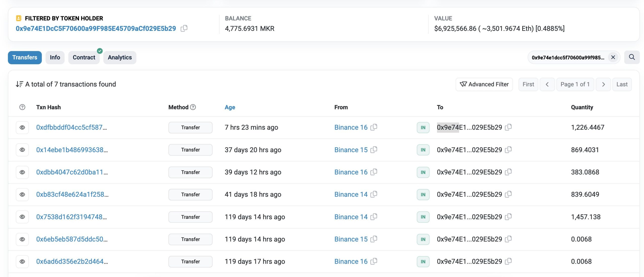Open Binance 16 sender in first row
Viewport: 644px width, 277px height.
pyautogui.click(x=351, y=127)
